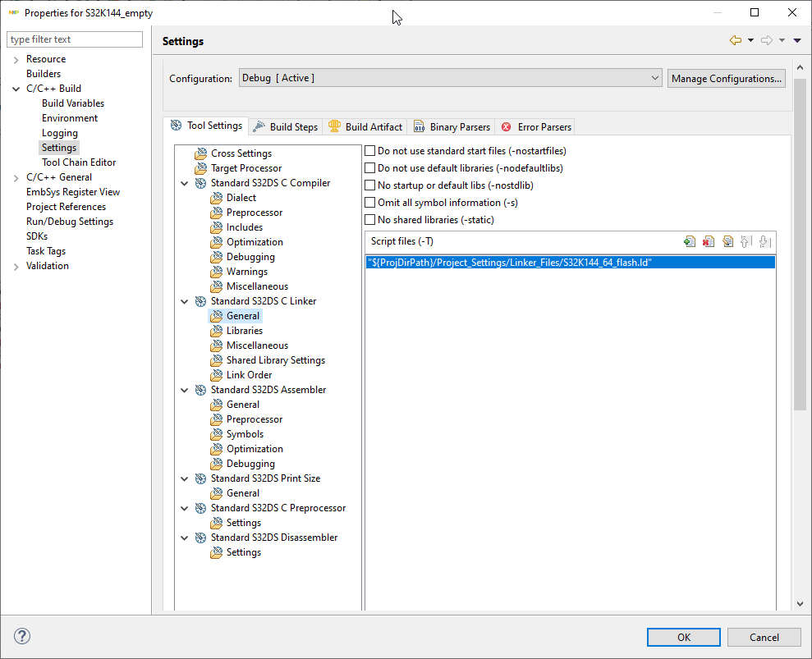
Task: Enable No shared libraries (-static)
Action: point(369,219)
